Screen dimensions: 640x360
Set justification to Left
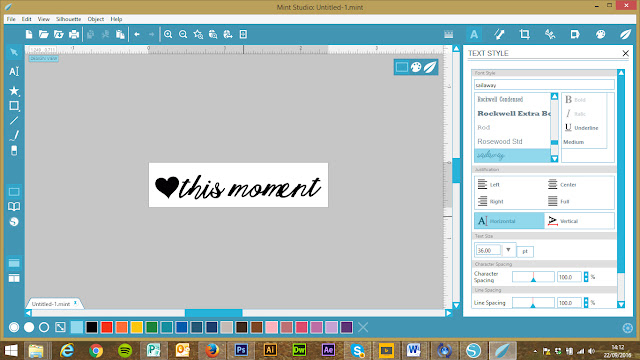click(x=489, y=184)
